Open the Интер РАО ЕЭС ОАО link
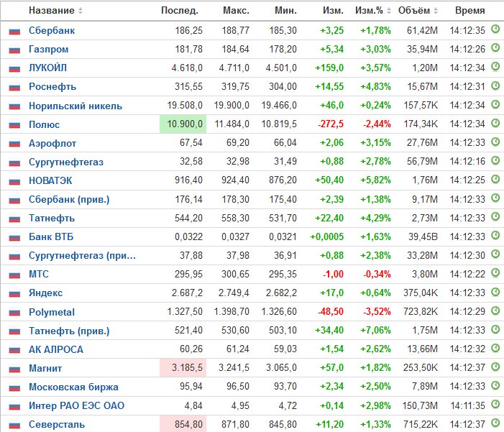 tap(76, 405)
